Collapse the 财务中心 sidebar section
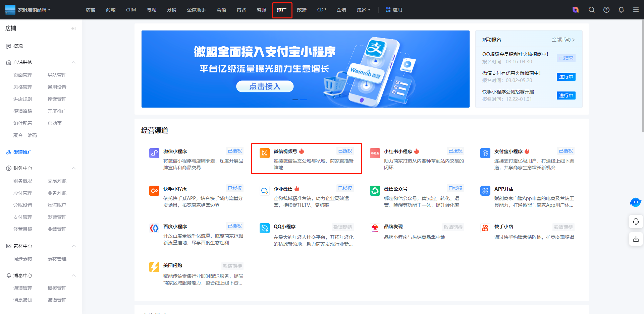644x314 pixels. click(x=74, y=168)
